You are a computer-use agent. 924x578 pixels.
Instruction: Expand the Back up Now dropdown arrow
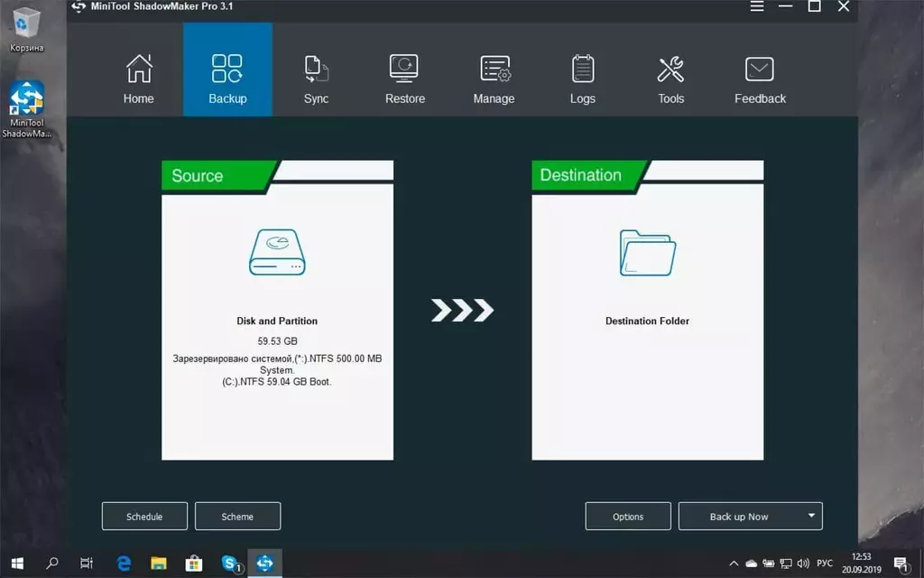[811, 516]
